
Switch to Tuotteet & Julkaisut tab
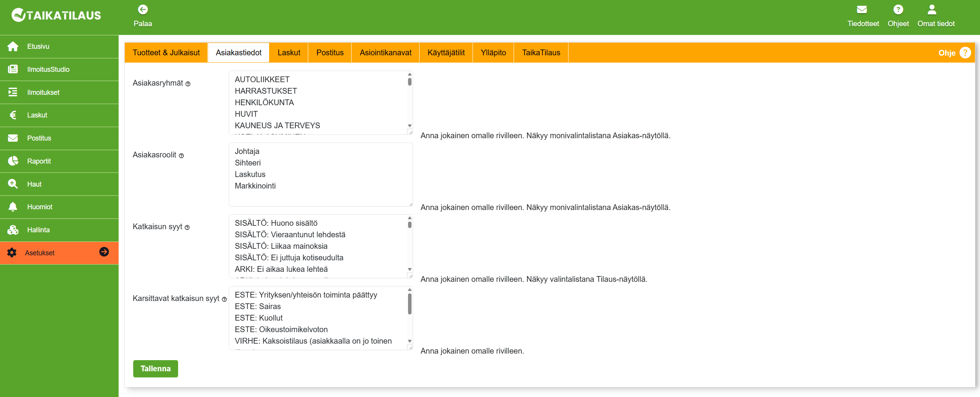166,53
